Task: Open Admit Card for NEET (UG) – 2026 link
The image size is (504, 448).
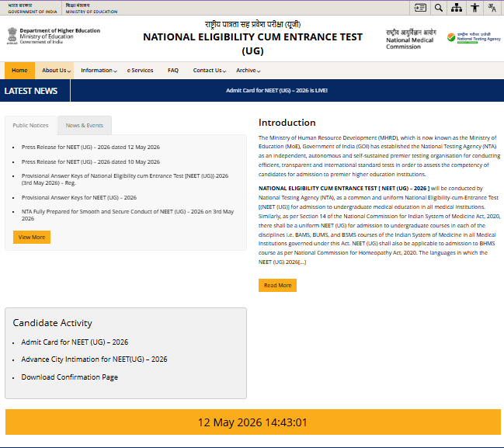Action: (x=75, y=342)
